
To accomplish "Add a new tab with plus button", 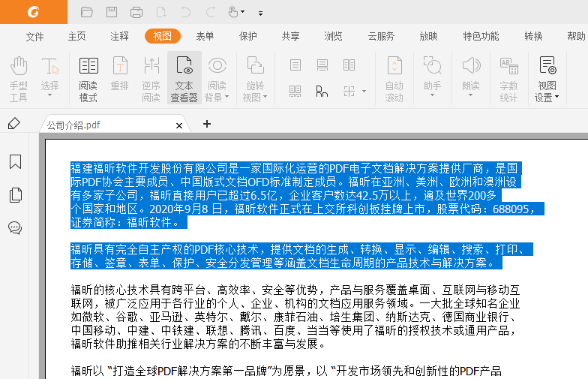I will (x=207, y=124).
